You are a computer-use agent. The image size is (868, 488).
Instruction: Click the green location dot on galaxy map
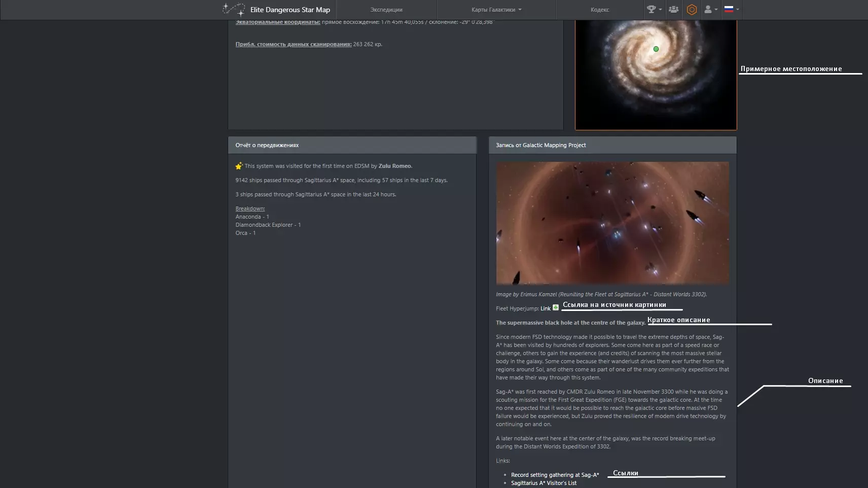(x=656, y=49)
